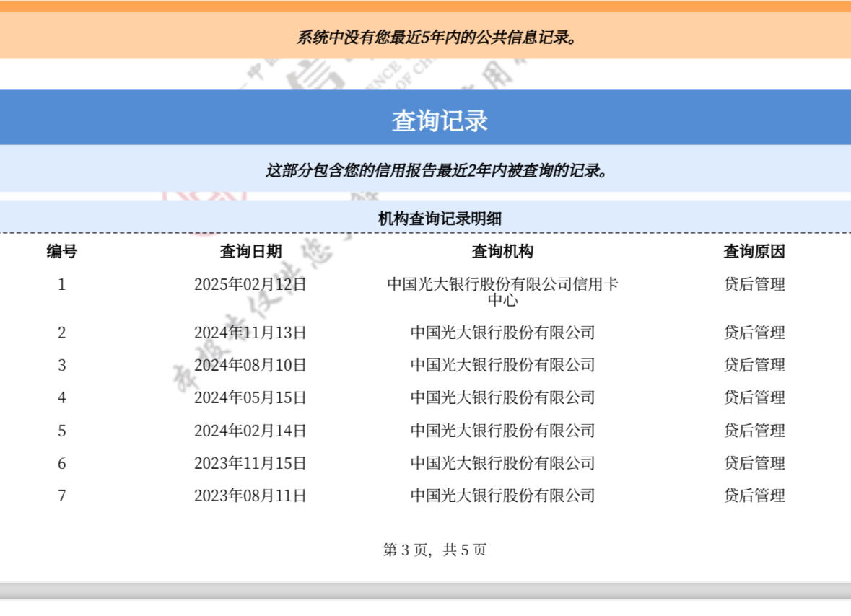Image resolution: width=851 pixels, height=616 pixels.
Task: Select the date 2024年11月13日
Action: click(250, 333)
